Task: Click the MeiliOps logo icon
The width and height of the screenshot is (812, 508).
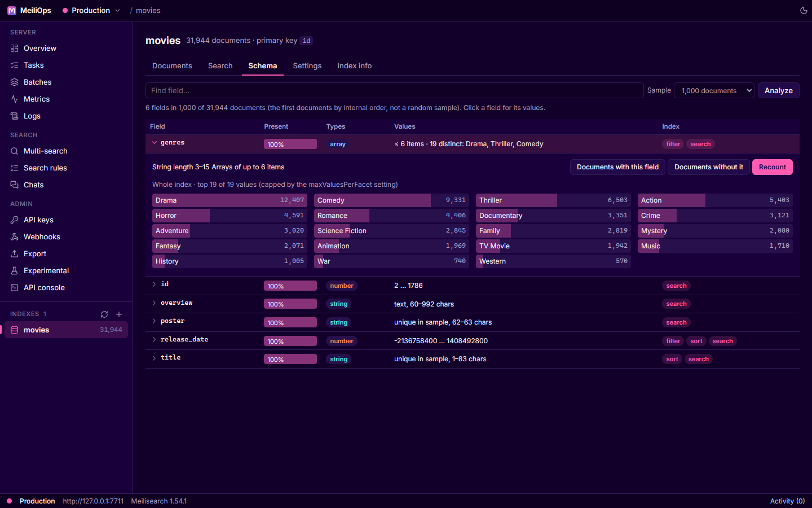Action: click(x=11, y=10)
